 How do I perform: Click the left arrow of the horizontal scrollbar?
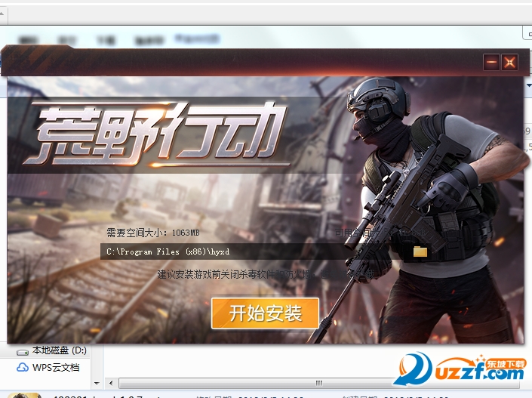point(111,383)
